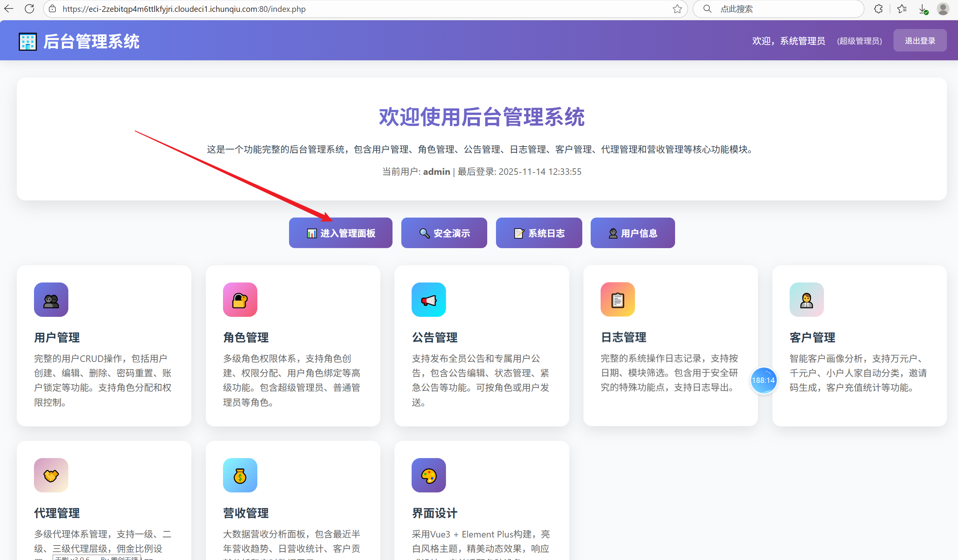Bookmark the page with the star icon
The image size is (958, 560).
pos(677,9)
